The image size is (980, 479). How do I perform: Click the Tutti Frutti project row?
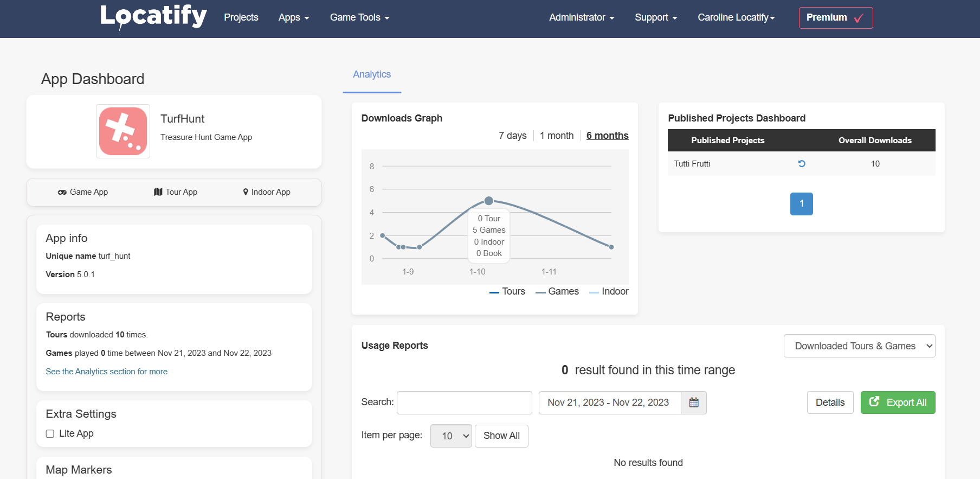[x=802, y=164]
